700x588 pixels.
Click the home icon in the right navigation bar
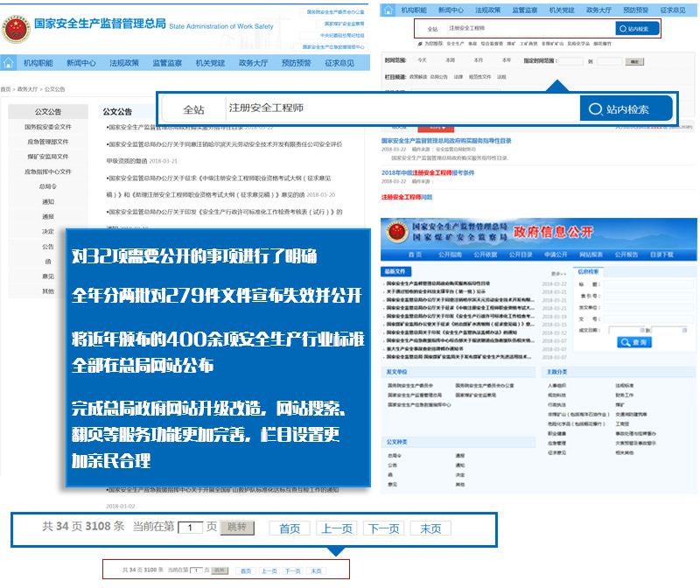click(388, 10)
